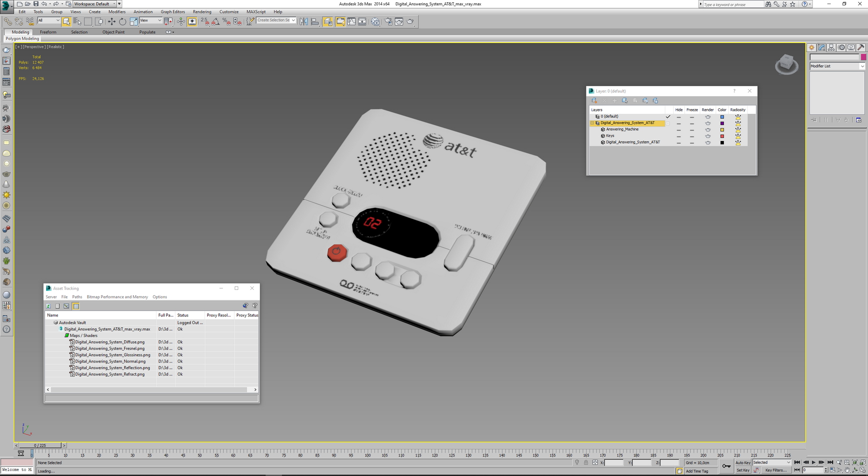Click the pink object color swatch in command panel
Image resolution: width=868 pixels, height=476 pixels.
pyautogui.click(x=863, y=57)
